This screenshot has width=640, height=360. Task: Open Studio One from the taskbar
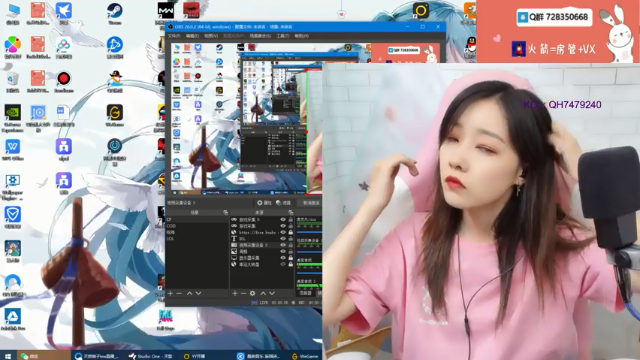[x=151, y=356]
